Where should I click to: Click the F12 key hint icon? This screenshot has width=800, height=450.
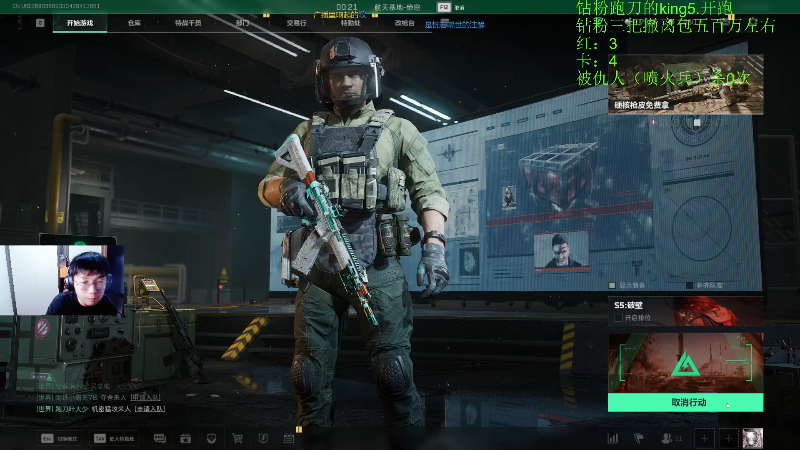point(444,7)
